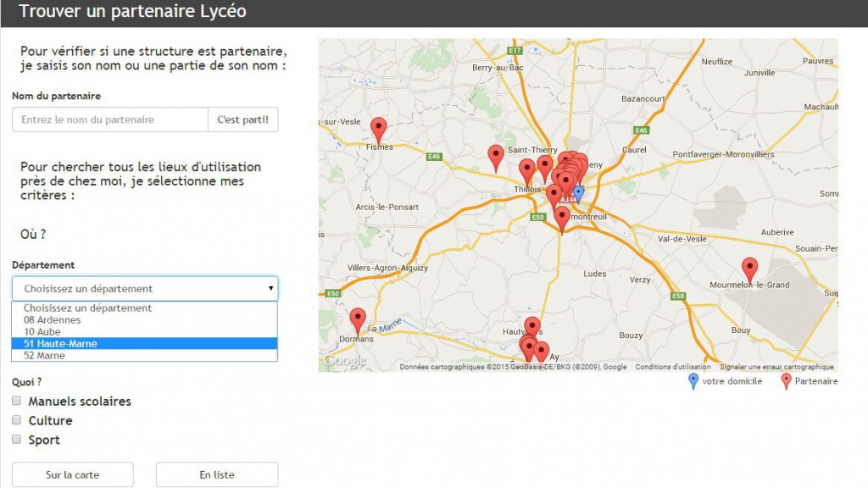This screenshot has width=868, height=488.
Task: Select 'Choisissez un département' list option
Action: (144, 308)
